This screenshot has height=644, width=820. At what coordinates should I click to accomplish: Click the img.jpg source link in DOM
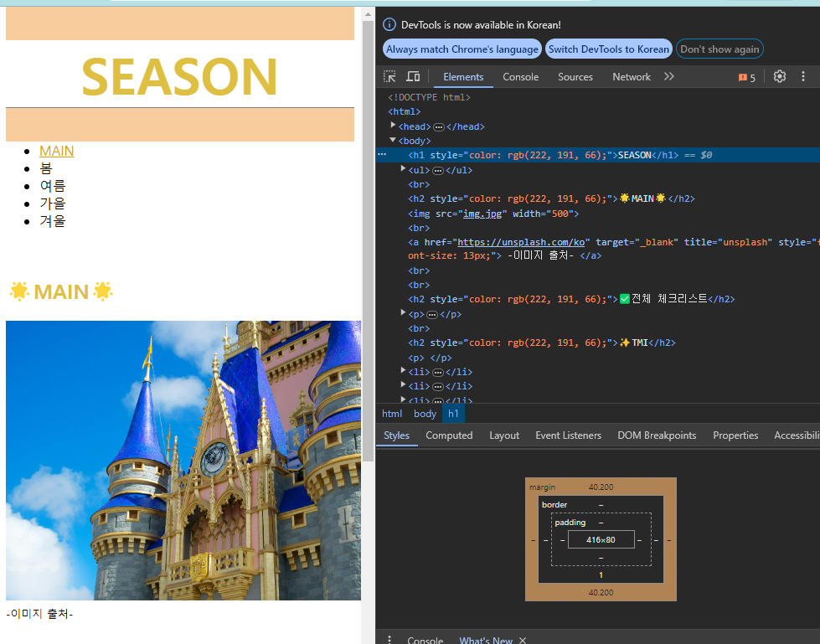[x=482, y=214]
